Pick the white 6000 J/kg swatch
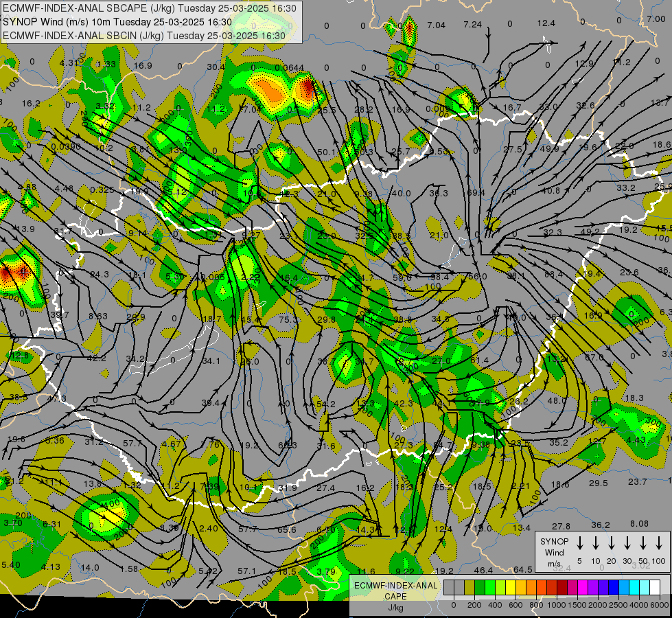This screenshot has width=672, height=618. (655, 587)
